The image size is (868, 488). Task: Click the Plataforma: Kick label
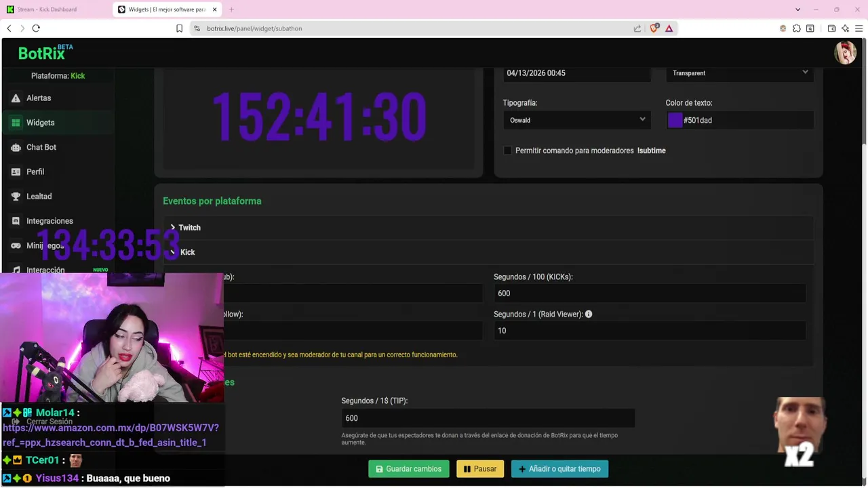pyautogui.click(x=58, y=76)
